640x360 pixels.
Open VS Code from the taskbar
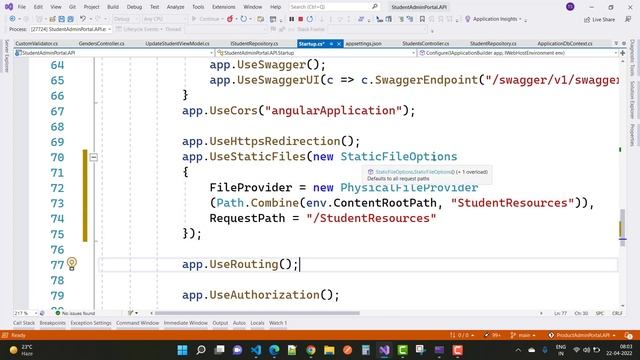[256, 350]
